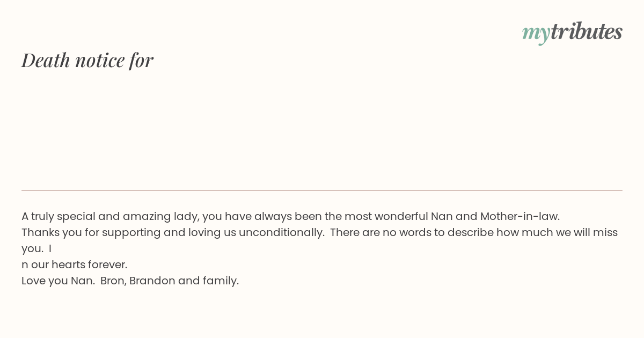Screen dimensions: 644x338
Task: Click the mytributes logo
Action: click(572, 32)
